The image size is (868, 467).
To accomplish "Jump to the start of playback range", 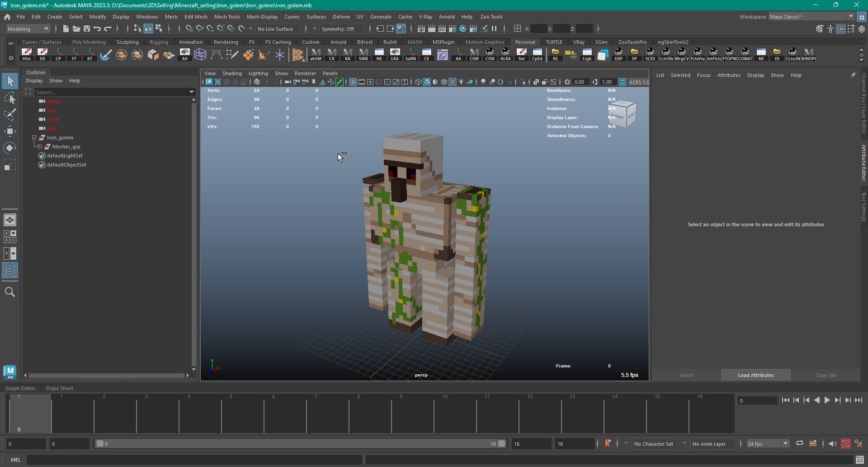I will point(785,400).
